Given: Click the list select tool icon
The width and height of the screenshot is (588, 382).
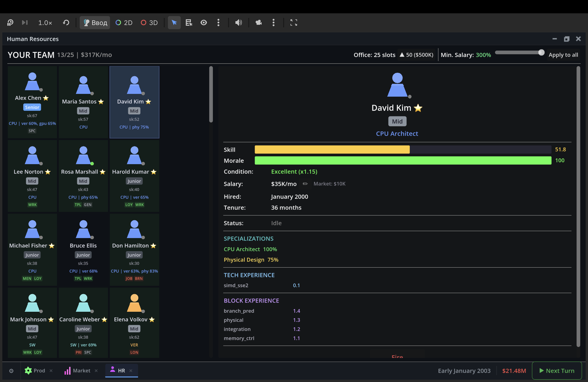Looking at the screenshot, I should tap(189, 23).
